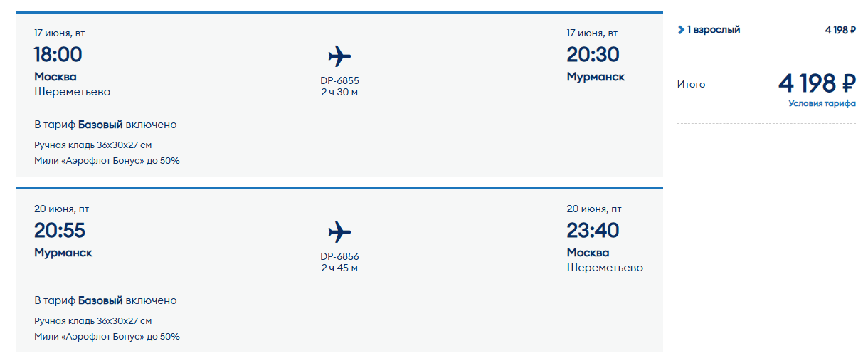Open the 'Условия тарифа' link
868x356 pixels.
pyautogui.click(x=822, y=103)
